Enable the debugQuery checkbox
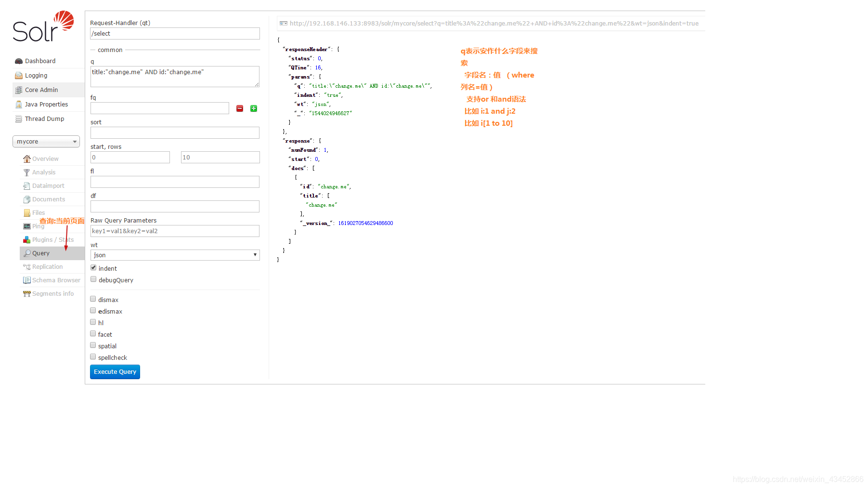Screen dimensions: 868x488 point(93,279)
